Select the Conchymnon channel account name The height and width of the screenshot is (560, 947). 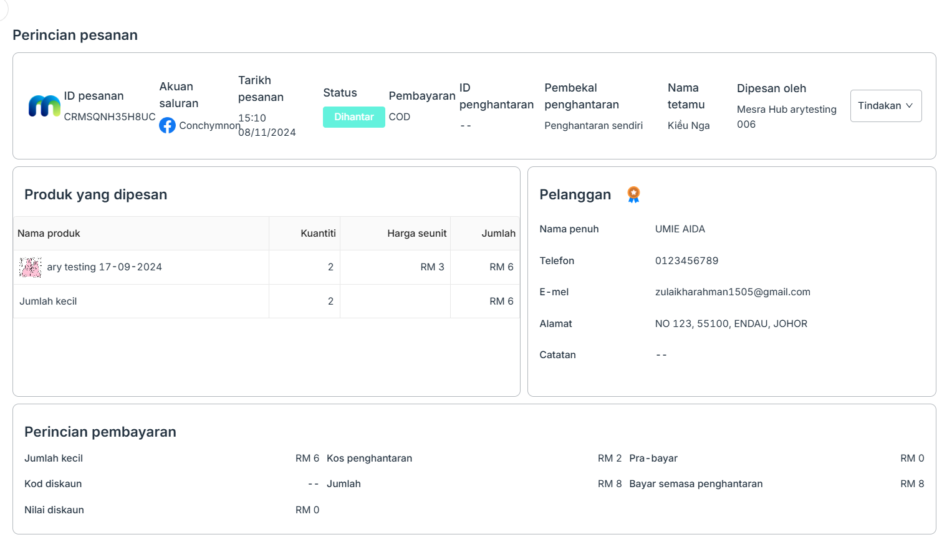point(209,126)
